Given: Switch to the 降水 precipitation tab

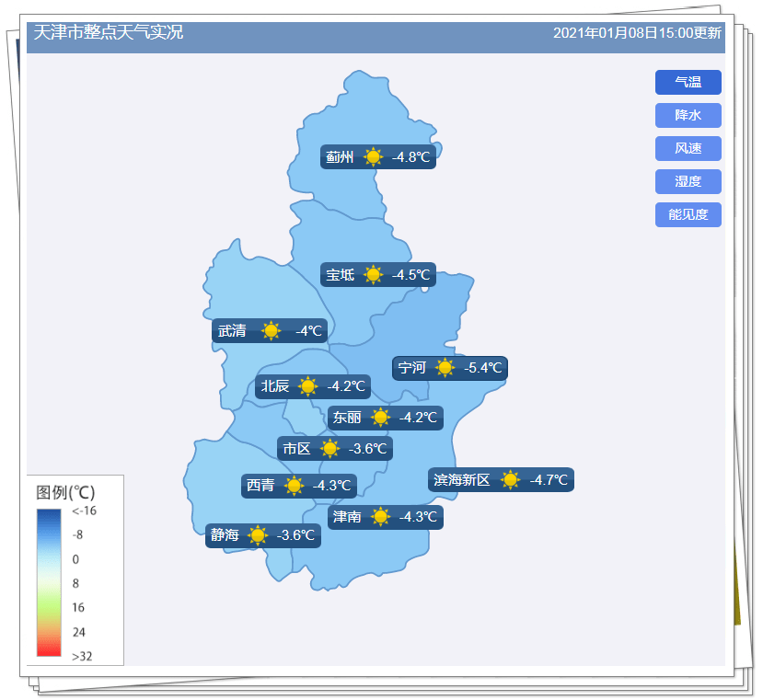Looking at the screenshot, I should [x=688, y=115].
